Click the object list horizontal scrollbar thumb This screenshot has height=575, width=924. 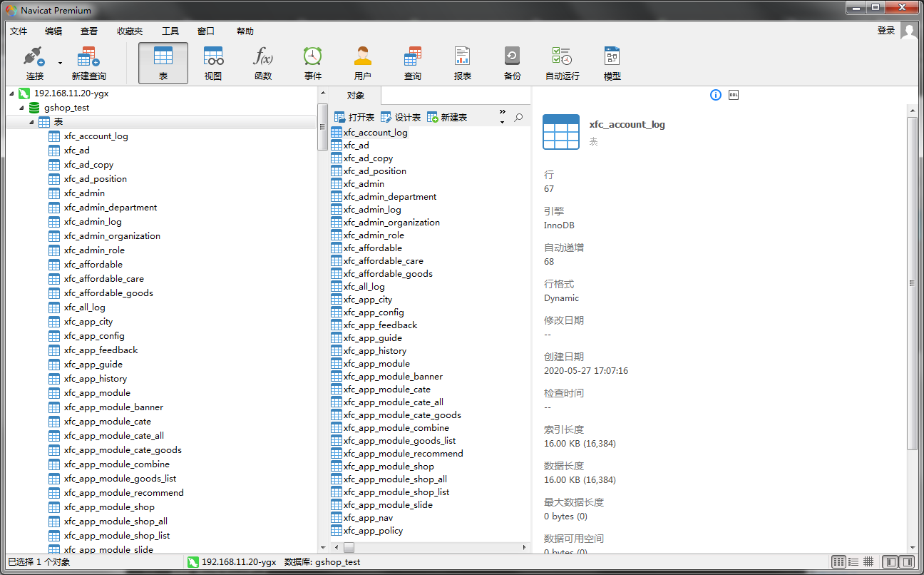point(349,548)
